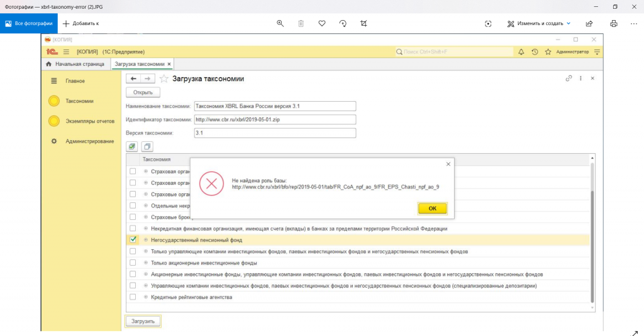Toggle checkbox for Негосударственный пенсионный фонд
Viewport: 644px width, 336px height.
pyautogui.click(x=133, y=239)
